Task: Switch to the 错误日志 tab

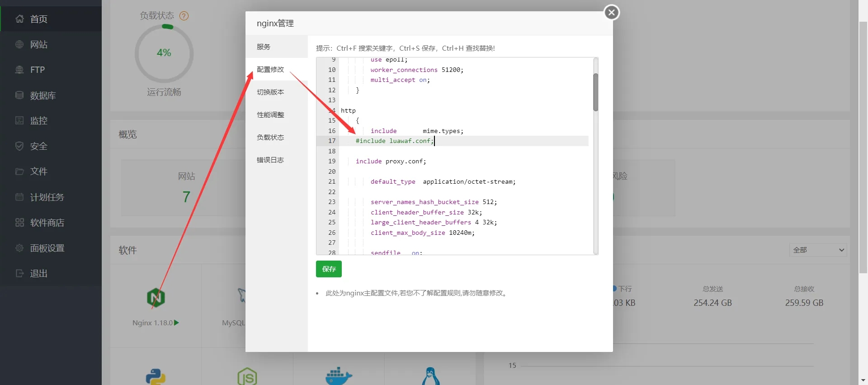Action: 277,160
